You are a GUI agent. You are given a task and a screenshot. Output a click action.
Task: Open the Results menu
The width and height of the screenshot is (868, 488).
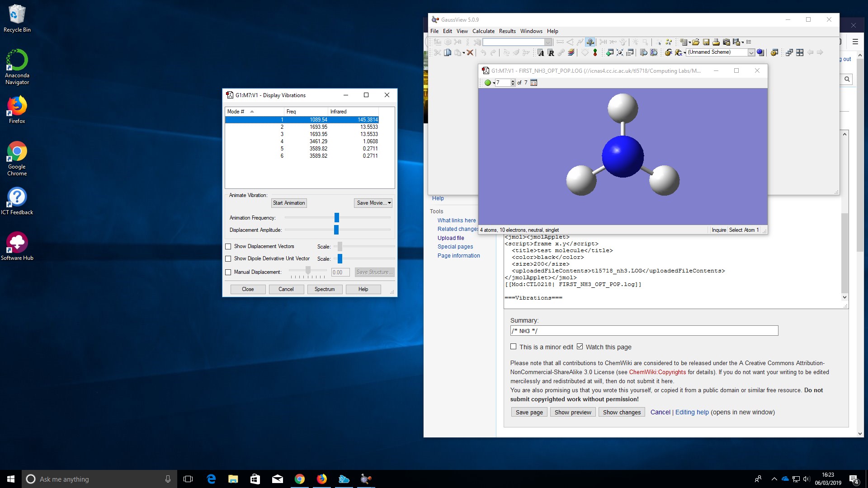coord(507,31)
